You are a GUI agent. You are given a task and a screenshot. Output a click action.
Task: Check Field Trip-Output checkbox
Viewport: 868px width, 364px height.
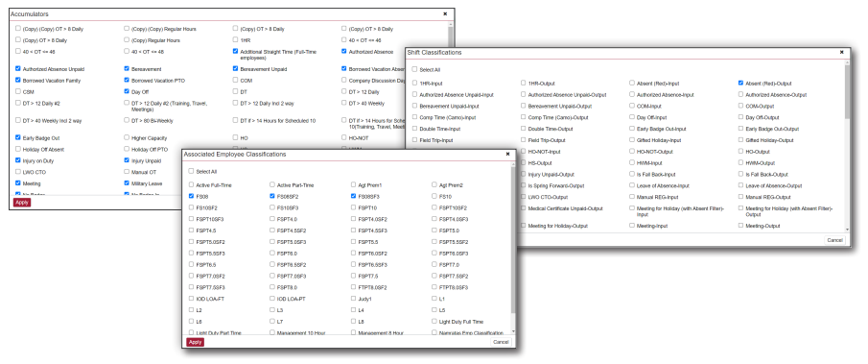pos(523,140)
